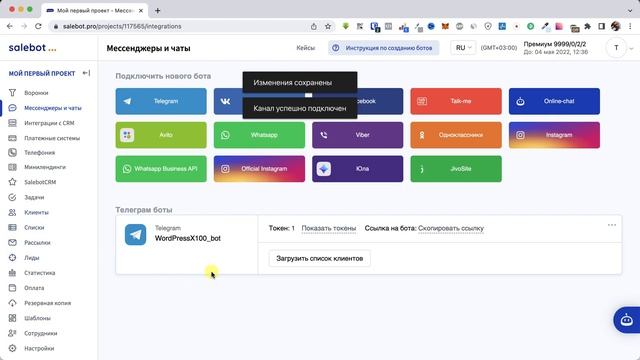Go back in browser history

(10, 26)
